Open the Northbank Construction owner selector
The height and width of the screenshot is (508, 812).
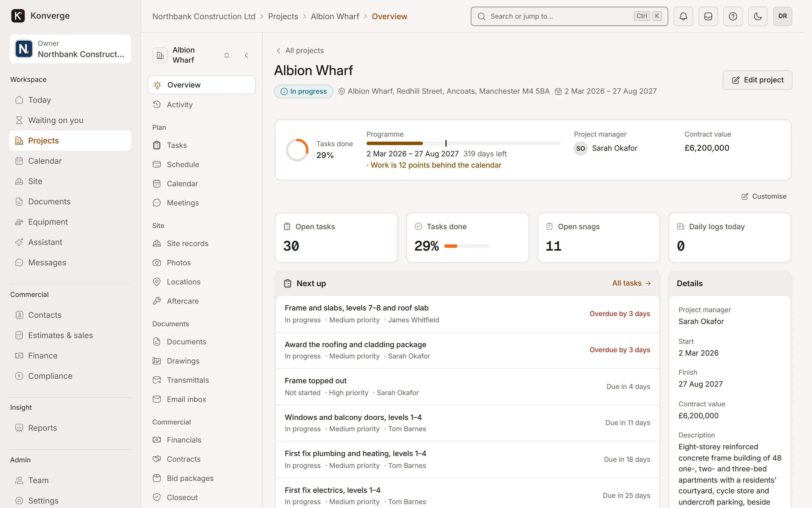coord(70,49)
